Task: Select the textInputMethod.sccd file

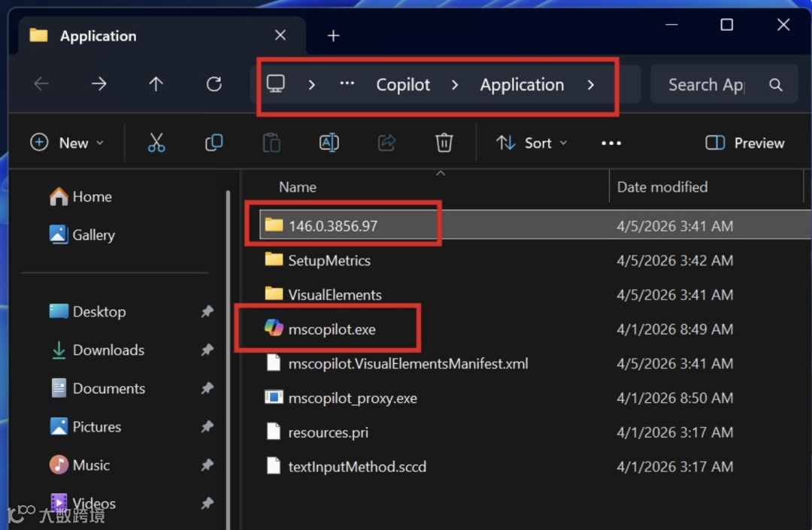Action: tap(357, 467)
